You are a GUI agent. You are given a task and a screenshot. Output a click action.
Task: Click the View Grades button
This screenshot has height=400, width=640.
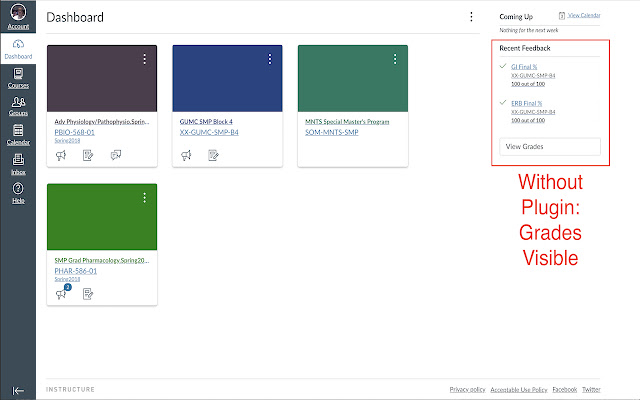550,147
